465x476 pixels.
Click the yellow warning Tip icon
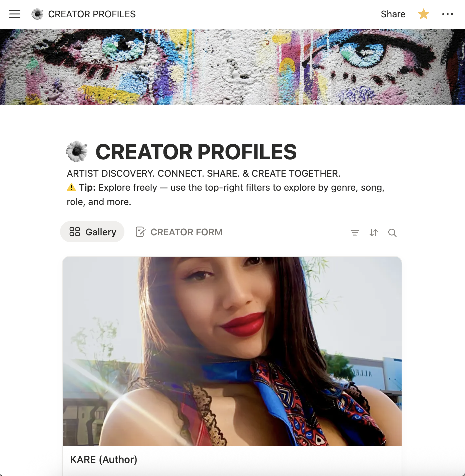click(71, 187)
